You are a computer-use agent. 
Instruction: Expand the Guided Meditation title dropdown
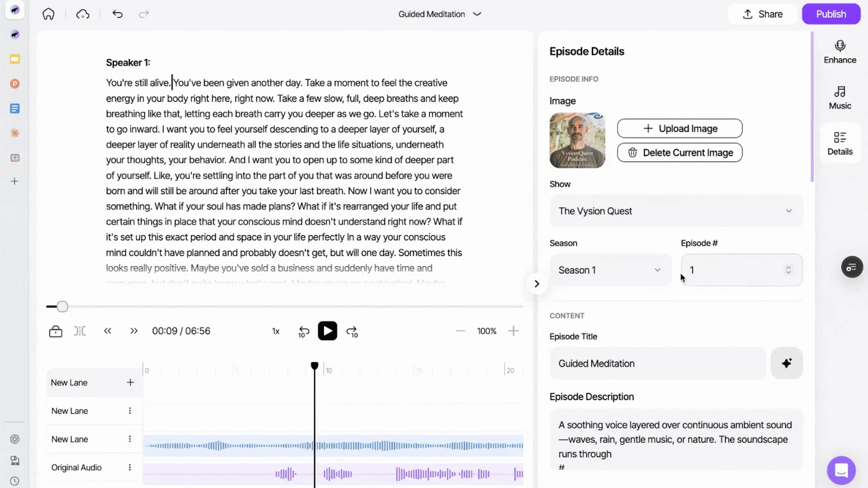(x=477, y=14)
